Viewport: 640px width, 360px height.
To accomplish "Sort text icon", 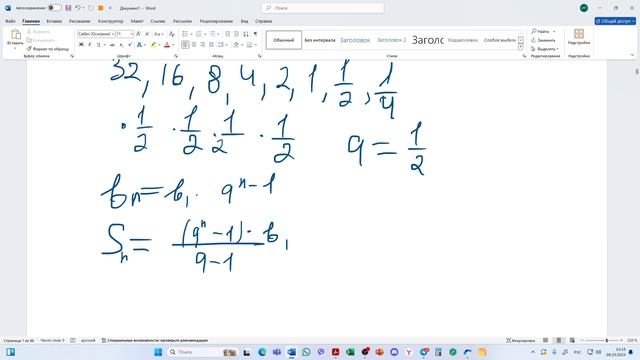I will point(246,34).
